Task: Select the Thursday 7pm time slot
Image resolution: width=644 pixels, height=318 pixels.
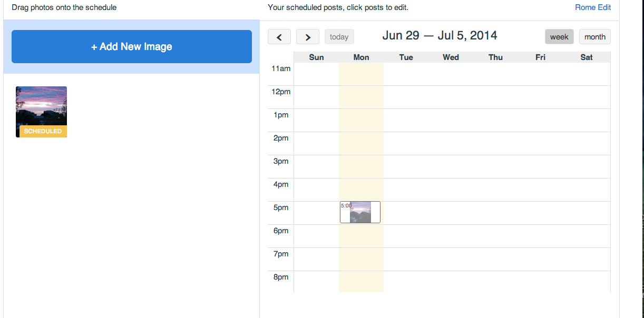Action: pos(495,260)
